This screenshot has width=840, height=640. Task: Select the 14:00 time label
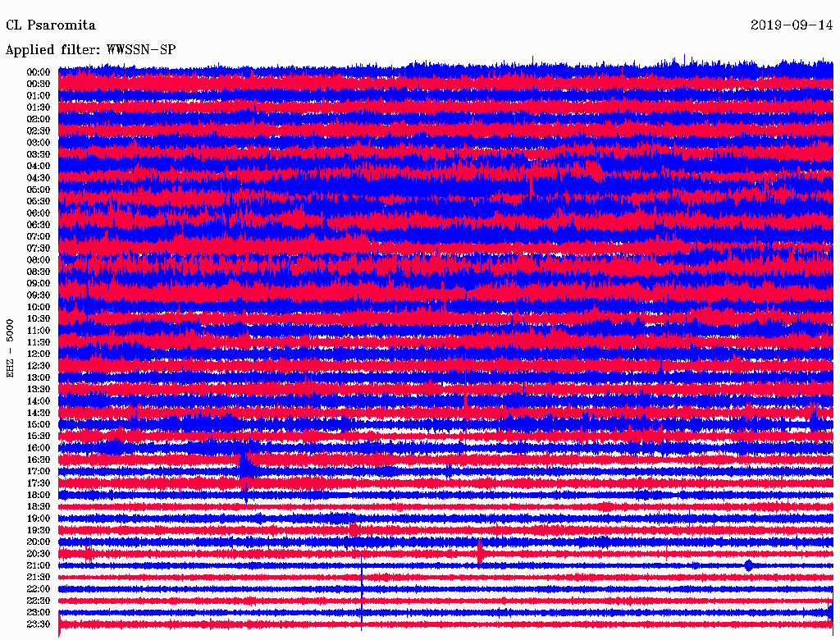point(39,401)
